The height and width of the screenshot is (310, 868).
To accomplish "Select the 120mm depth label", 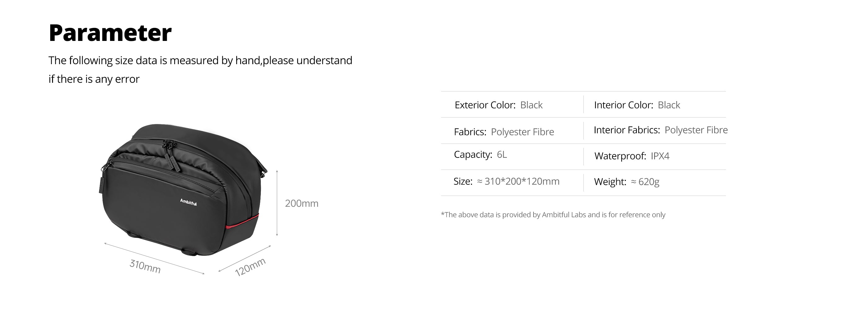I will pos(250,267).
